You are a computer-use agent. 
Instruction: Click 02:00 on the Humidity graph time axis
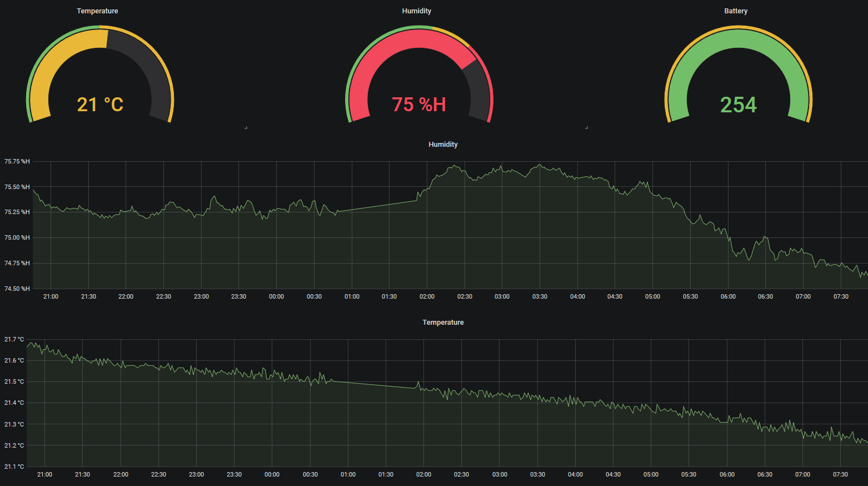(427, 296)
